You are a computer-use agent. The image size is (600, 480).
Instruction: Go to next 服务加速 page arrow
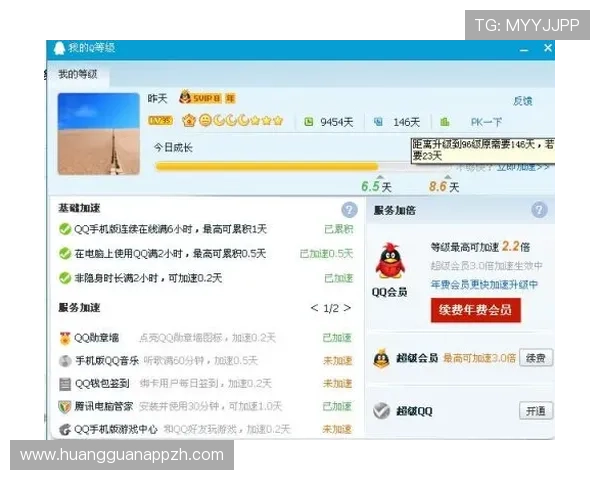click(x=347, y=308)
